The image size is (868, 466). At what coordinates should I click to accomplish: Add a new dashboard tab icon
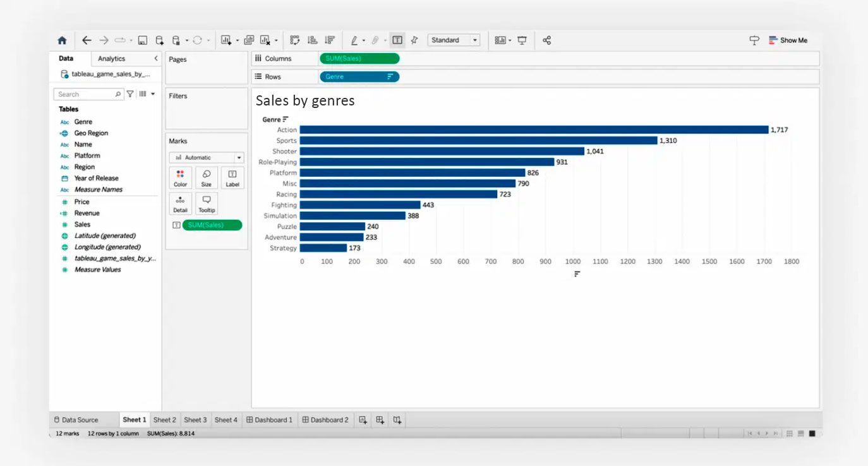(380, 420)
